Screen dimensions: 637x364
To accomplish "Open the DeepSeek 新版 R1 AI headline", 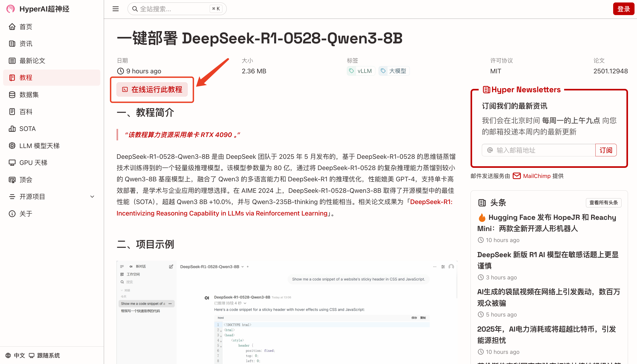I will pyautogui.click(x=548, y=260).
